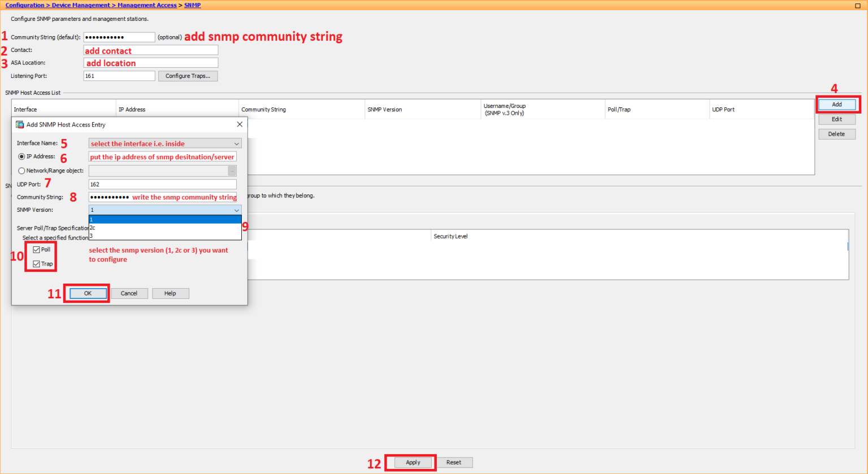Click the Delete button
Image resolution: width=868 pixels, height=474 pixels.
836,134
